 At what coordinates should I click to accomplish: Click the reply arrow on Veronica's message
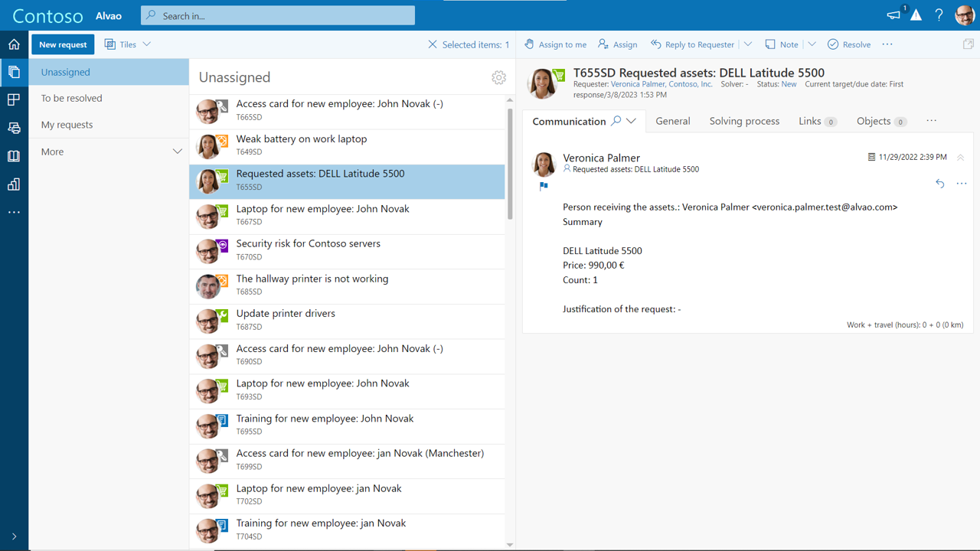939,184
